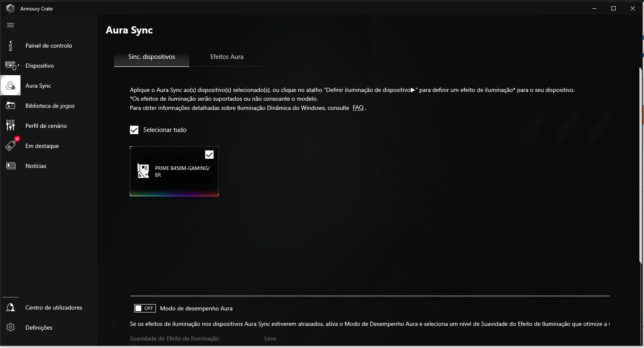Close the Armoury Crate window
Image resolution: width=644 pixels, height=348 pixels.
click(x=633, y=8)
